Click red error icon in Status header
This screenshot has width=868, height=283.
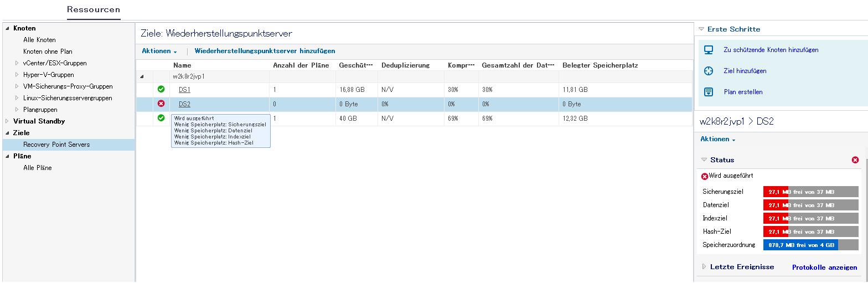click(855, 160)
